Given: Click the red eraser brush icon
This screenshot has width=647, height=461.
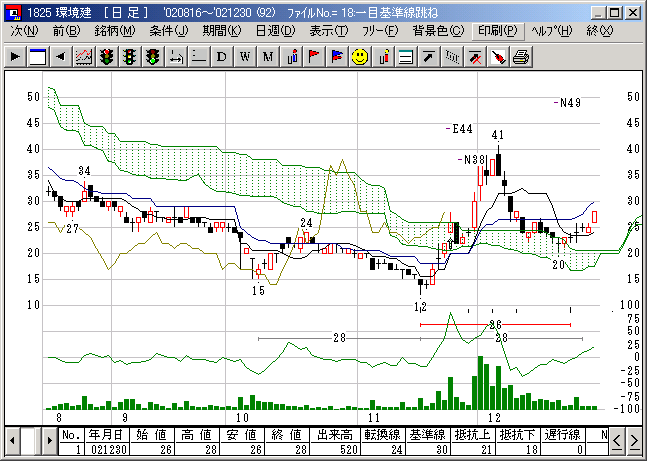Looking at the screenshot, I should tap(498, 56).
